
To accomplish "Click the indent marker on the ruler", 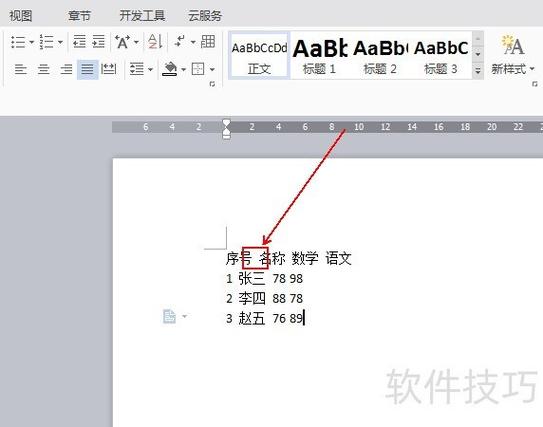I will (x=226, y=129).
